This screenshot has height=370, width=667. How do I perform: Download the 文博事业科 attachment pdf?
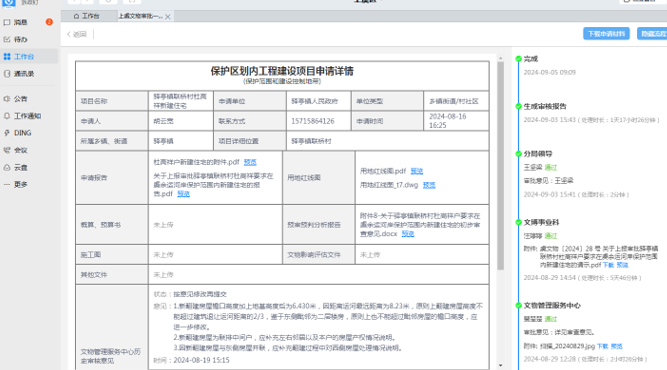tap(608, 265)
